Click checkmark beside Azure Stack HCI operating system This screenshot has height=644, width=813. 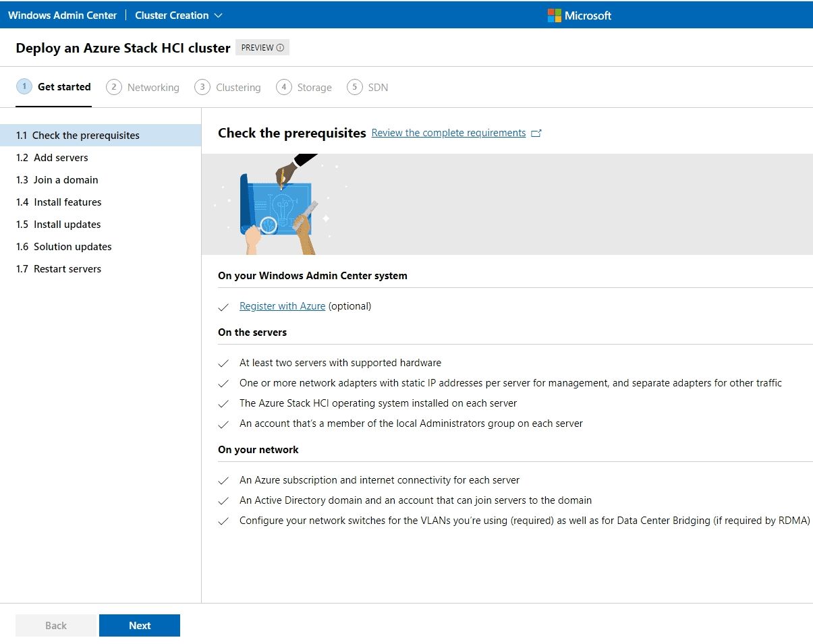tap(223, 404)
